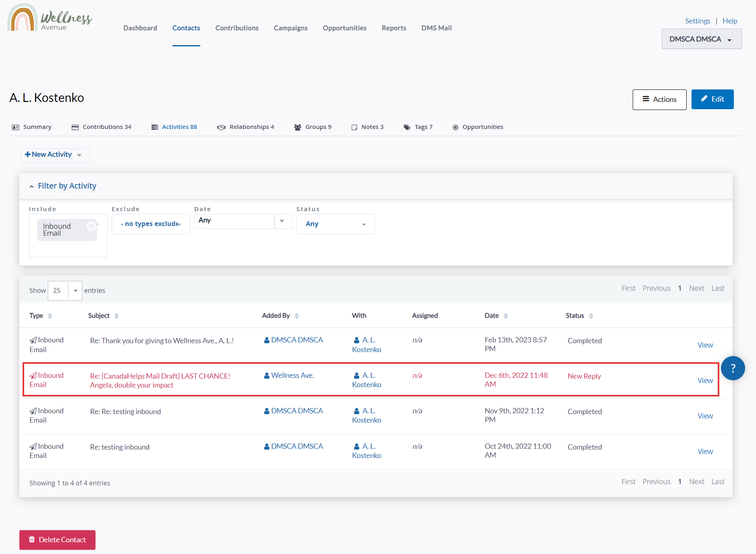The image size is (756, 554).
Task: View the New Reply inbound email
Action: [x=705, y=380]
